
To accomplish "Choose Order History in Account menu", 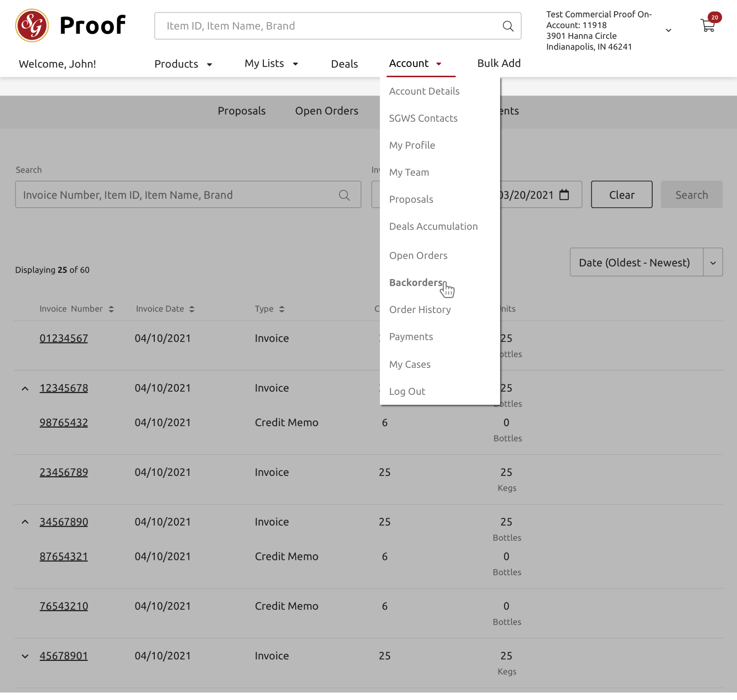I will (x=419, y=309).
